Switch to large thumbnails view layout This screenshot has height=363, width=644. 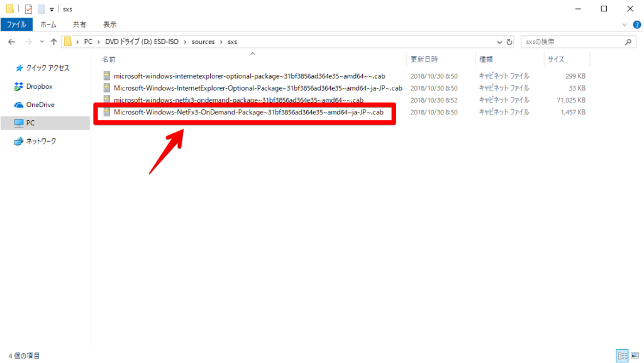click(635, 355)
